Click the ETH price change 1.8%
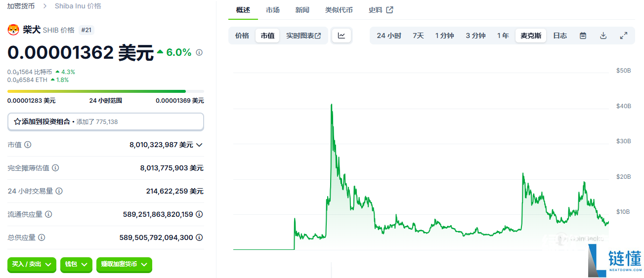Image resolution: width=644 pixels, height=278 pixels. click(59, 79)
